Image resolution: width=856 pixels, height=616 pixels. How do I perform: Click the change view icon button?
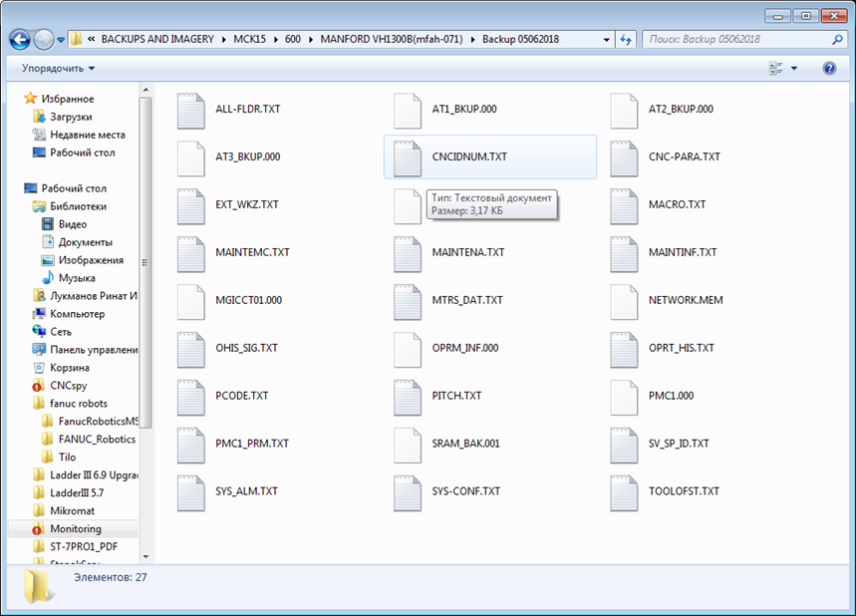(x=776, y=68)
